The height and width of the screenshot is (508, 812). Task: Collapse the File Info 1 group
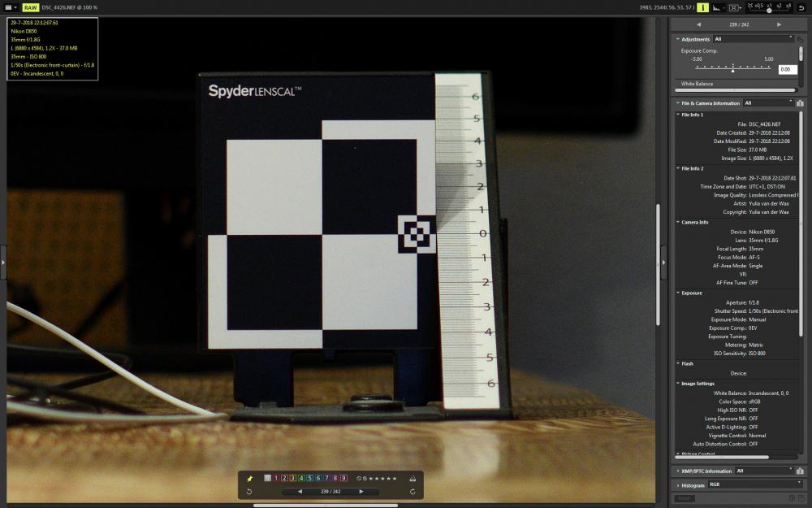tap(678, 115)
